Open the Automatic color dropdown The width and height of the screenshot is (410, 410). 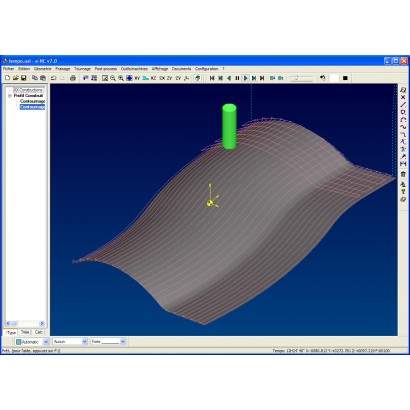(46, 342)
